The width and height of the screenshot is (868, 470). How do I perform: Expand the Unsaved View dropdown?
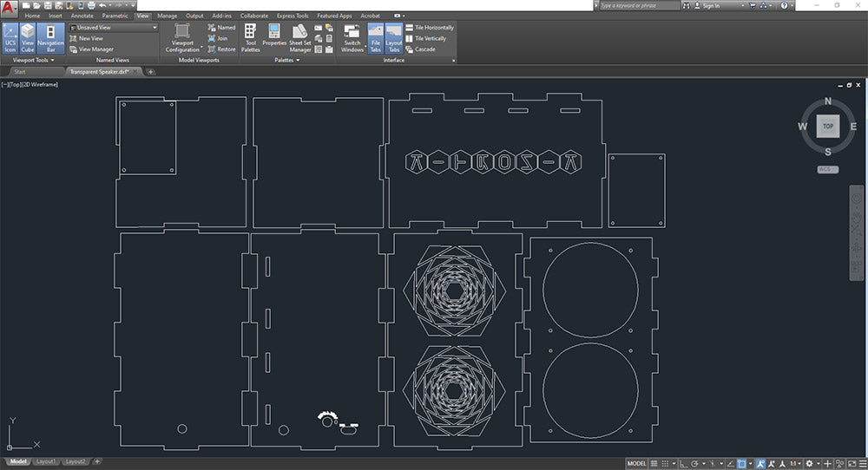(x=155, y=28)
